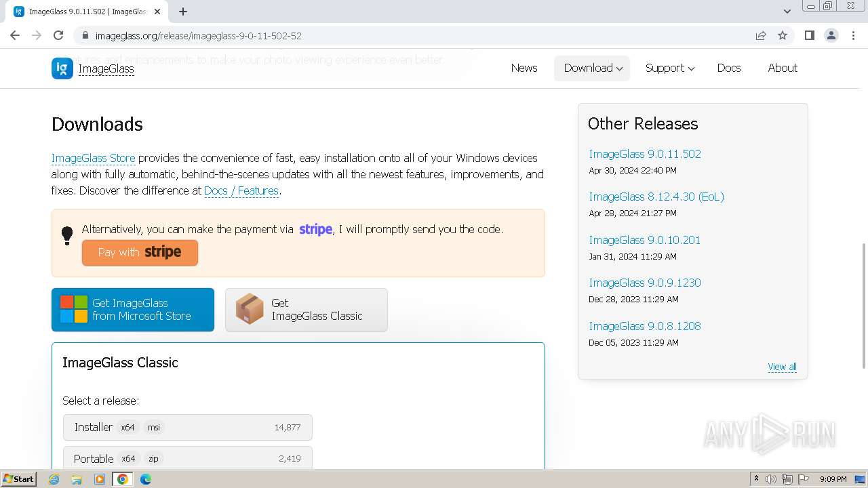Reload the page with refresh icon

click(58, 35)
